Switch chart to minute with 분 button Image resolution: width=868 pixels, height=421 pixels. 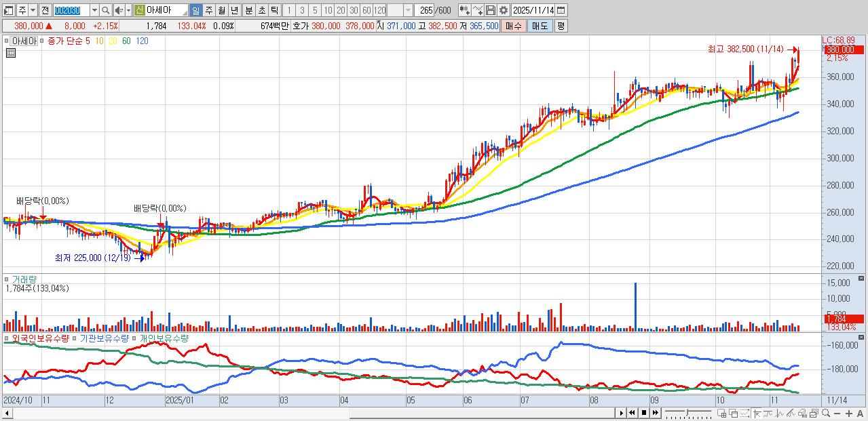coord(248,10)
